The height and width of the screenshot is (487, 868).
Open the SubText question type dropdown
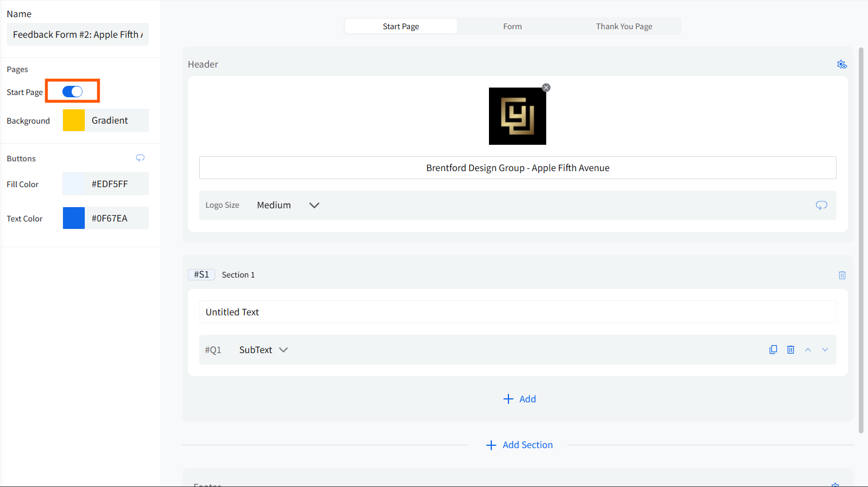[x=263, y=350]
